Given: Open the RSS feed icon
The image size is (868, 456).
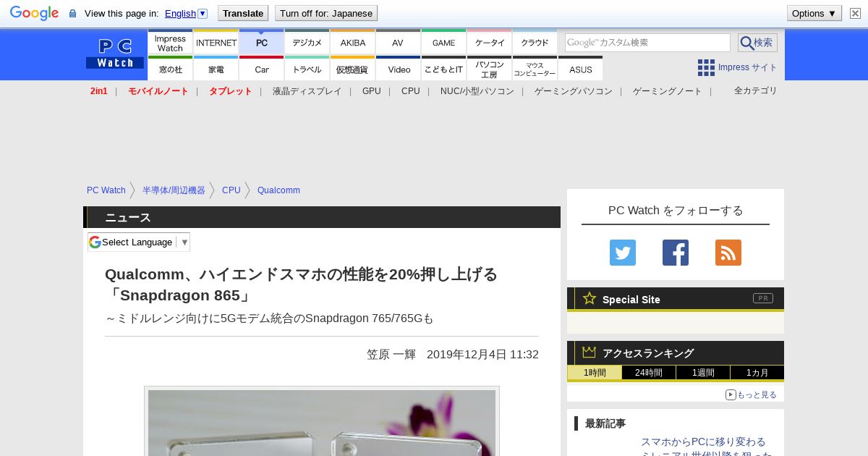Looking at the screenshot, I should click(x=728, y=253).
